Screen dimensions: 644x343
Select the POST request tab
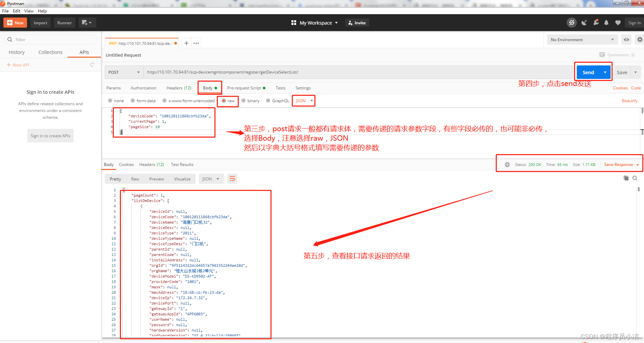141,43
